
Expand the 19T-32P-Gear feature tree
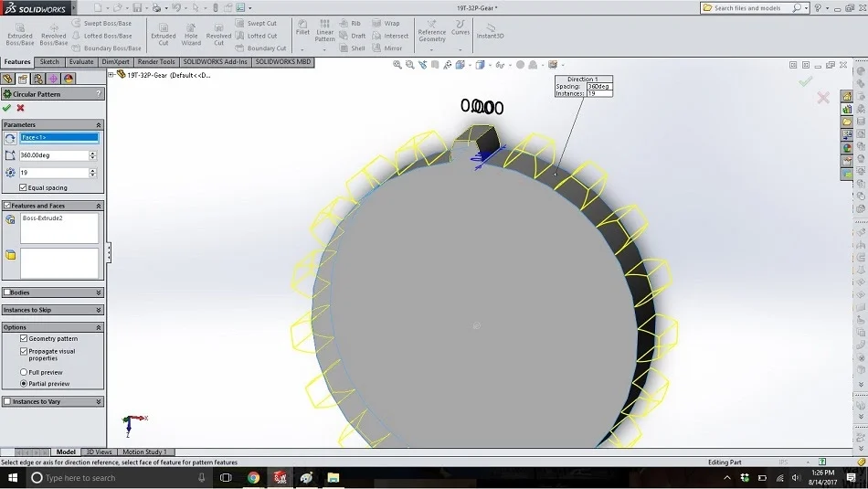(x=111, y=74)
